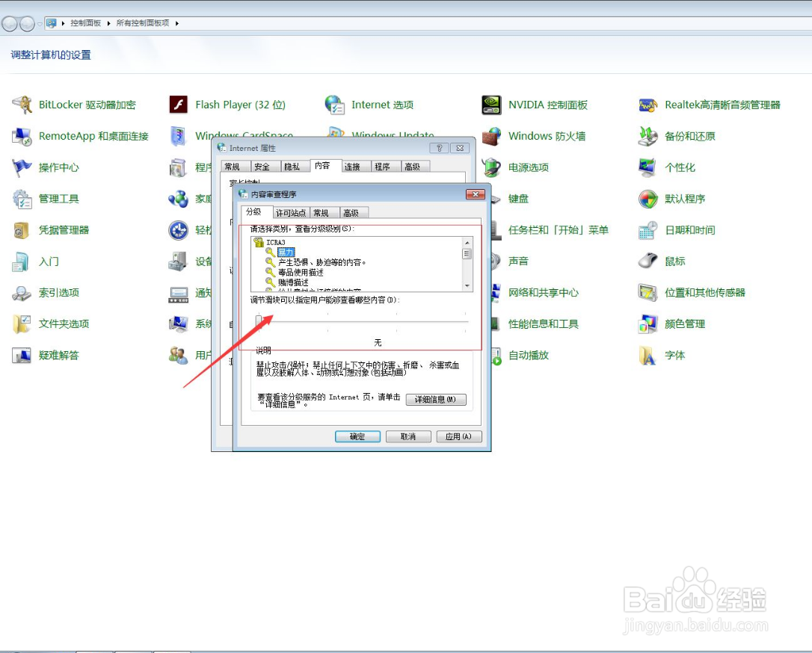This screenshot has width=812, height=653.
Task: Click 取消 button in 内容审查程序
Action: pyautogui.click(x=408, y=436)
